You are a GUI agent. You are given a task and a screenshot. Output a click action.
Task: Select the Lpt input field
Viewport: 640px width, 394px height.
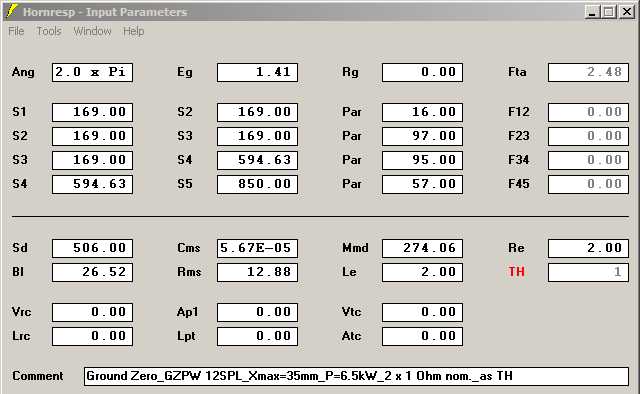pos(257,336)
